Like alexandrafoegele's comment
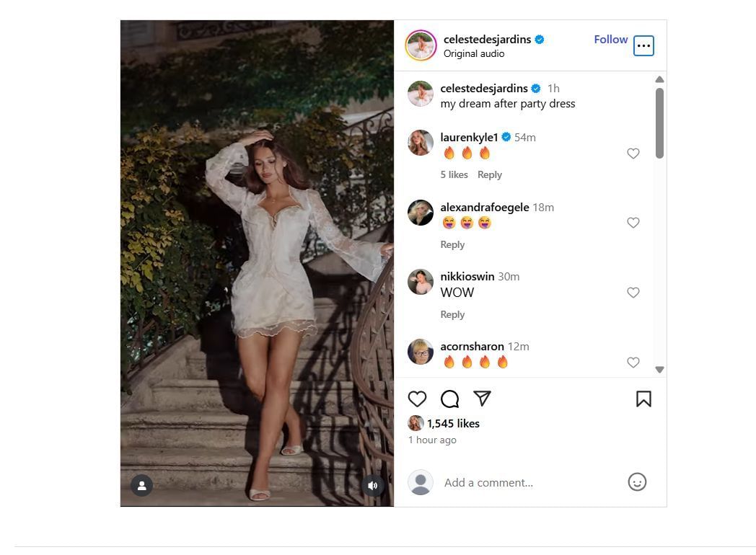The image size is (756, 555). pos(633,223)
